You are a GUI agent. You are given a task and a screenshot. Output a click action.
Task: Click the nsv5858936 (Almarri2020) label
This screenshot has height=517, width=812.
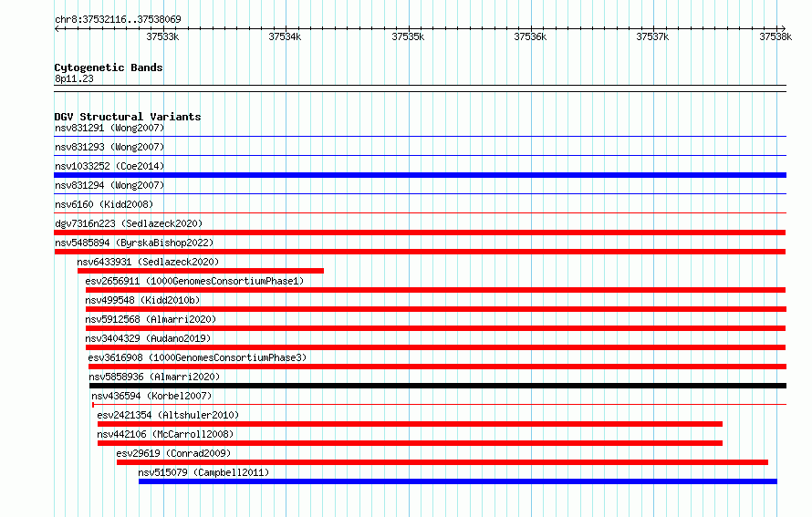coord(154,377)
